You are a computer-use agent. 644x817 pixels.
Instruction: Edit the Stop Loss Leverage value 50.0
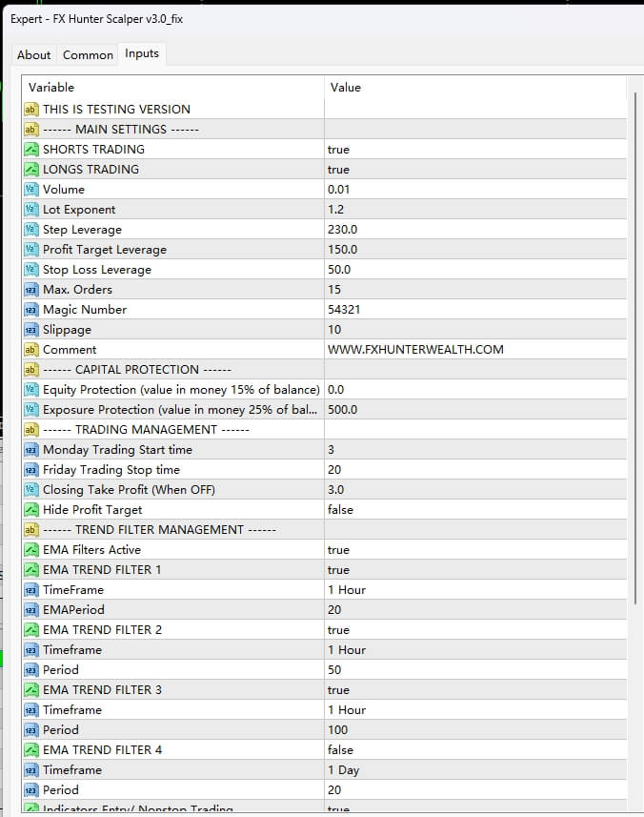coord(474,270)
